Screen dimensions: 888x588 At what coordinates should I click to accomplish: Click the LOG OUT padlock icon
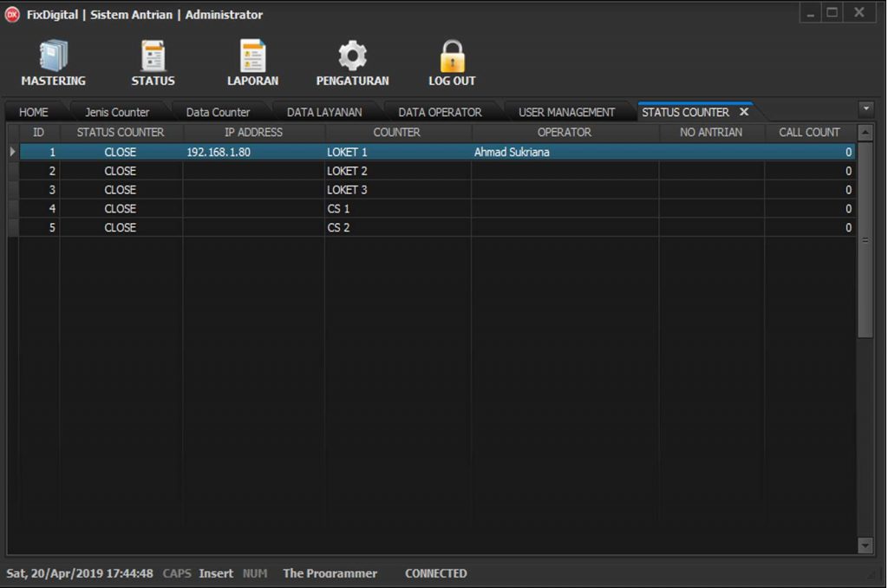452,57
